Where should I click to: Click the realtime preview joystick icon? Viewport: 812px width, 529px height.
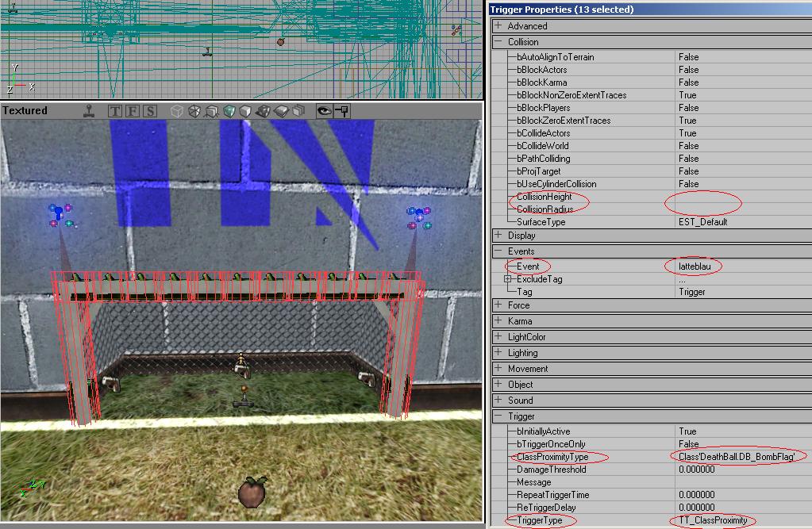coord(90,111)
